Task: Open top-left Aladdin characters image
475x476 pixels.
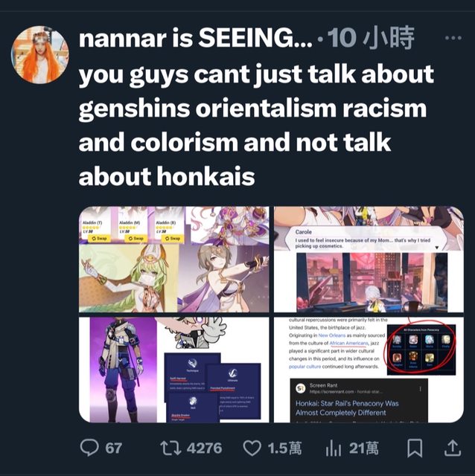Action: [173, 260]
